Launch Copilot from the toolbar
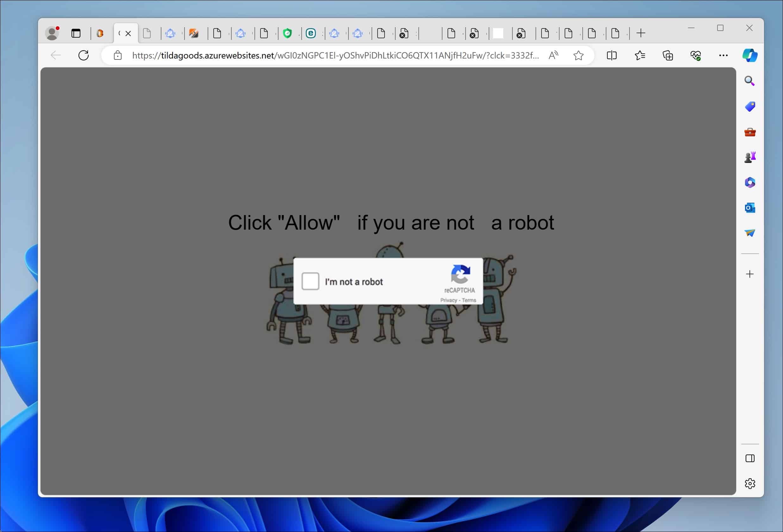 pos(750,55)
